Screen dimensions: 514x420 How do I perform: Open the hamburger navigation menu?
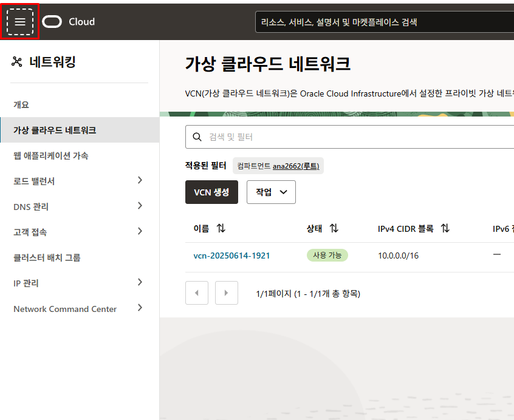(x=20, y=22)
